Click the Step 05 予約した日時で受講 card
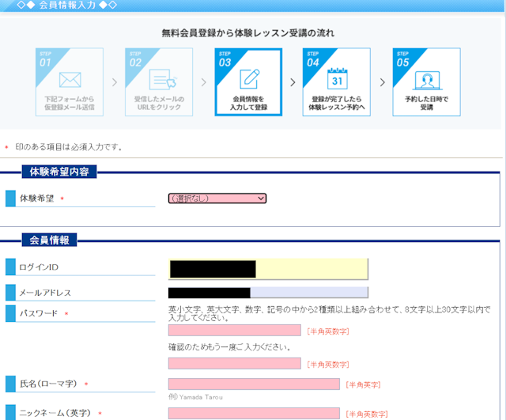506x420 pixels. coord(426,82)
